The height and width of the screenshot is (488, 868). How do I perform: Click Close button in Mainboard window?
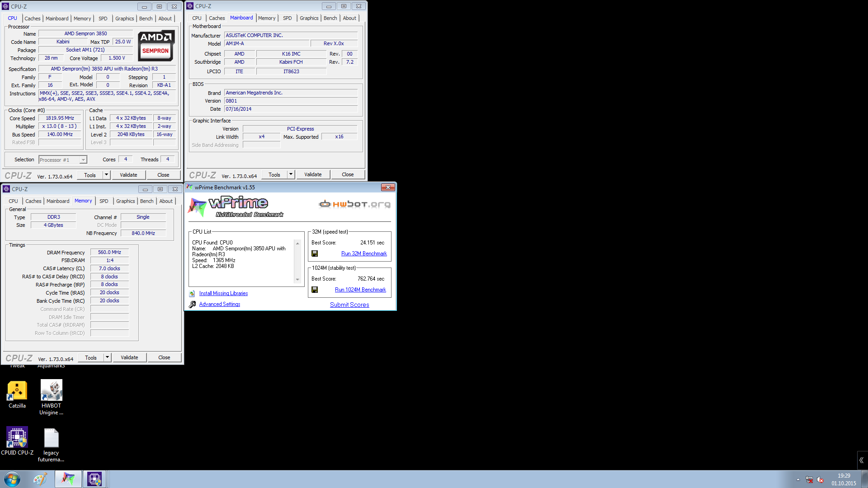click(x=348, y=174)
